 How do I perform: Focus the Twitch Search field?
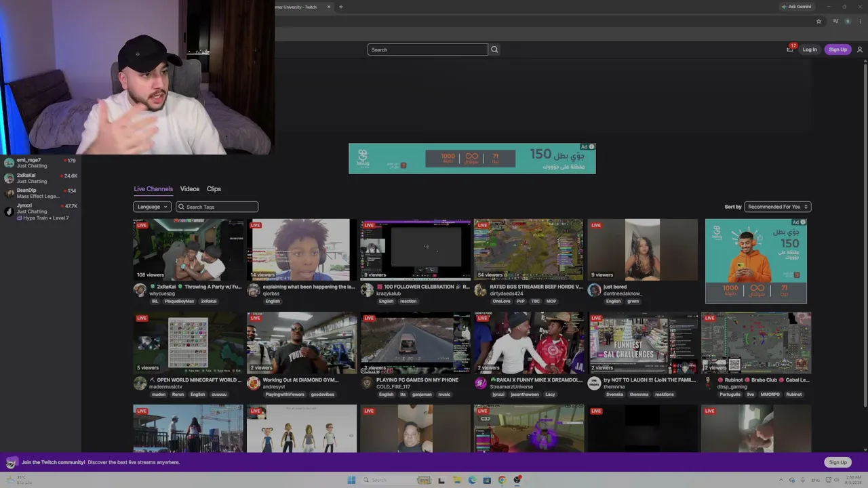pos(427,49)
